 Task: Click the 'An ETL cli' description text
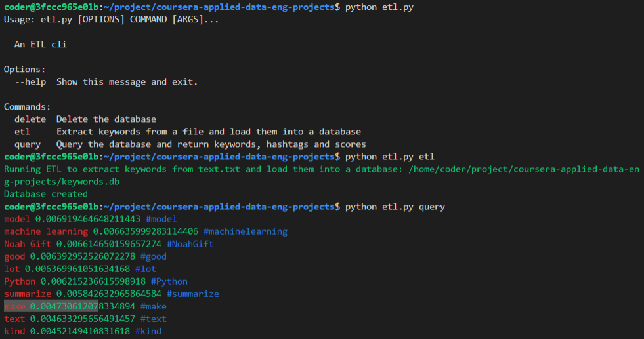[x=41, y=45]
